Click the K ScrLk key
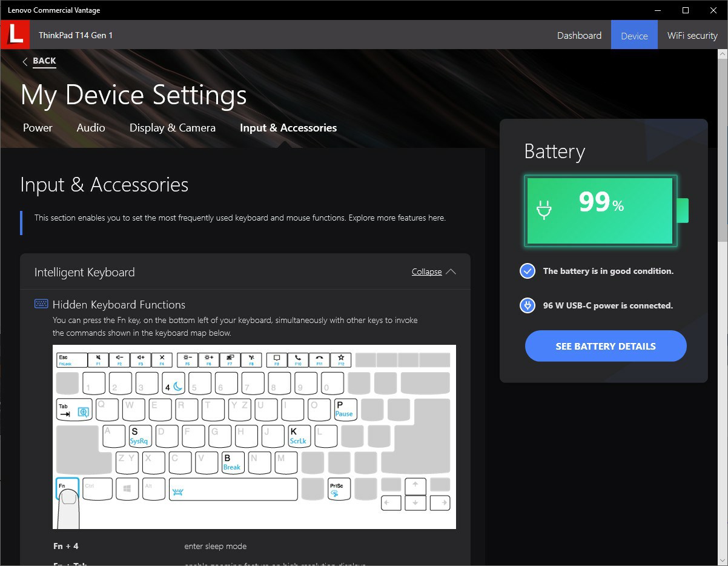728x566 pixels. tap(298, 436)
